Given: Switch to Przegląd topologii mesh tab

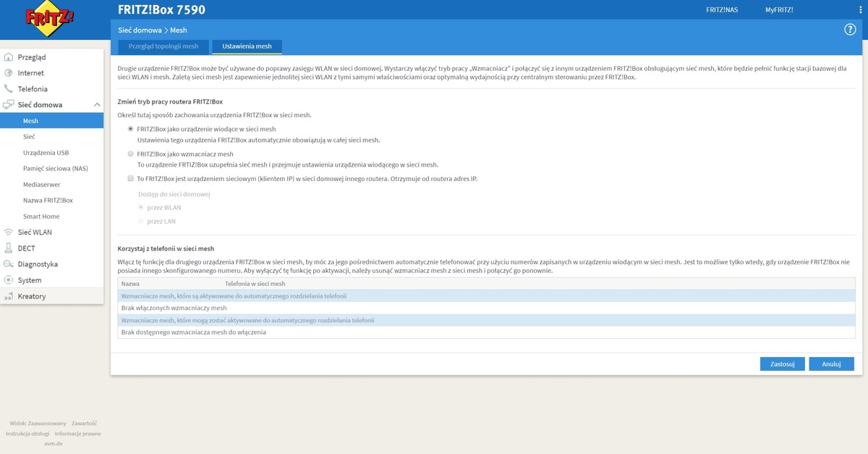Looking at the screenshot, I should (163, 46).
